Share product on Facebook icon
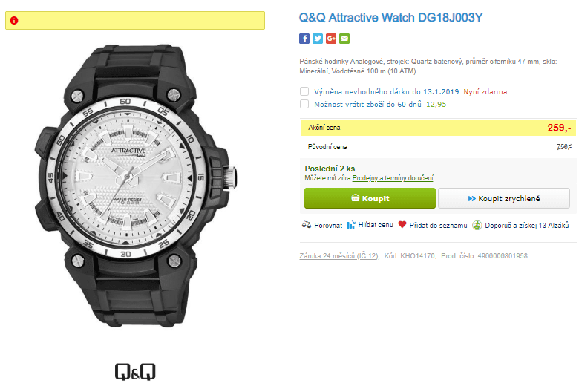Image resolution: width=579 pixels, height=392 pixels. 304,39
